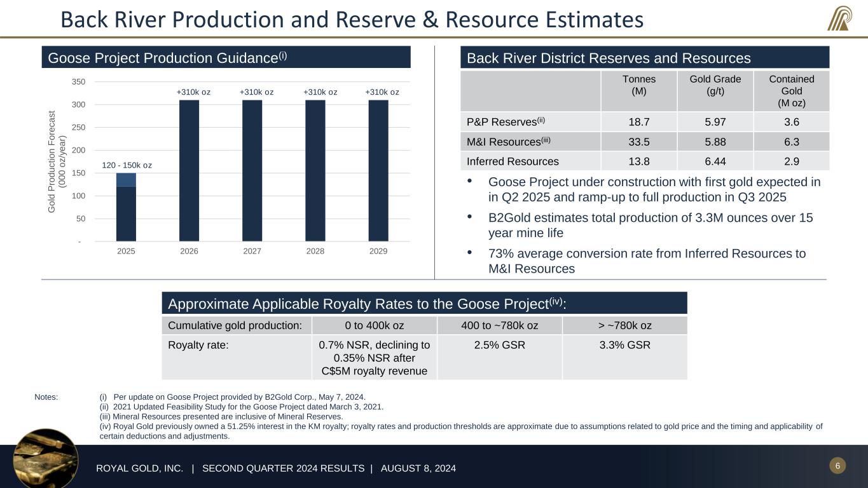
Task: Click the Approximate Applicable Royalty Rates header
Action: point(424,304)
